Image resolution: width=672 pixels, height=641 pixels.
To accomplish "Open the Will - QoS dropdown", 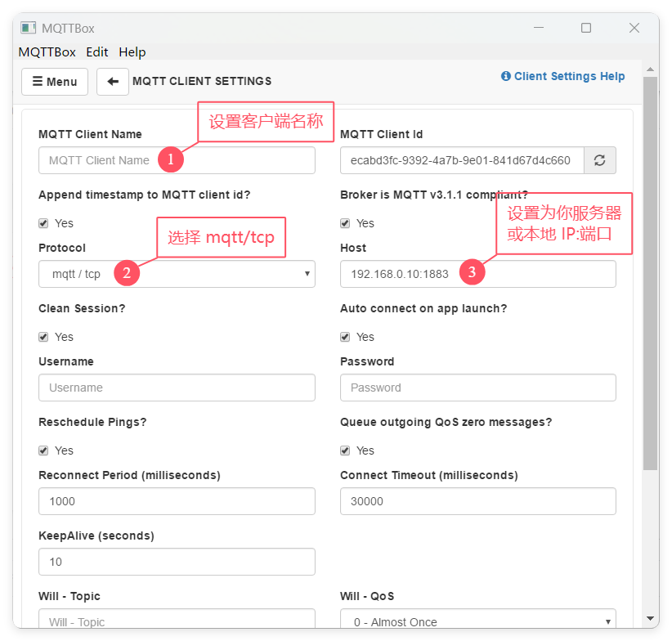I will [x=477, y=621].
